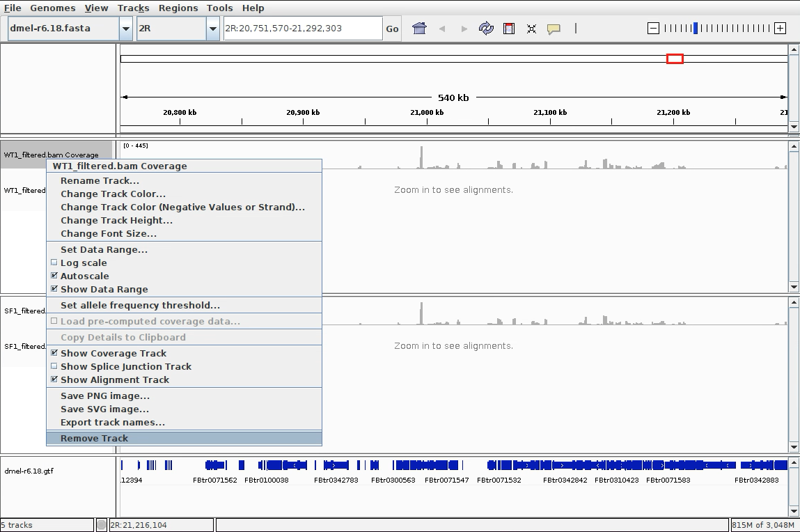Click the resize tracks to fit icon
800x532 pixels.
pos(531,29)
